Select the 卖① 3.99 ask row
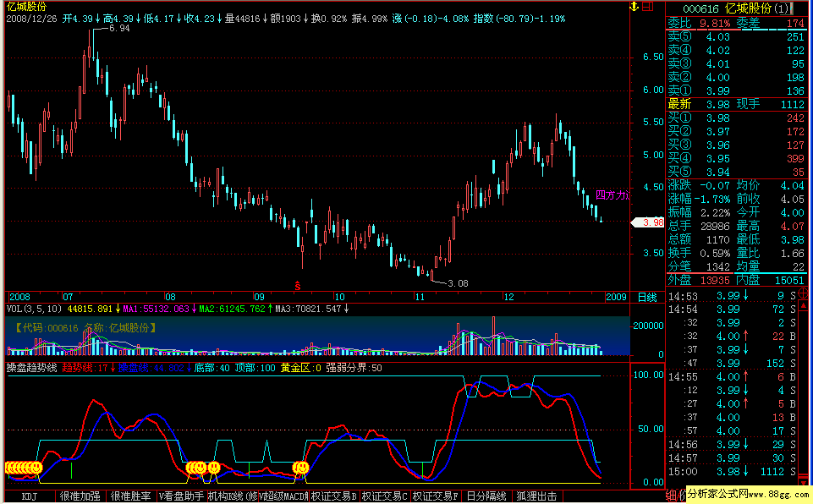The width and height of the screenshot is (813, 504). 736,90
